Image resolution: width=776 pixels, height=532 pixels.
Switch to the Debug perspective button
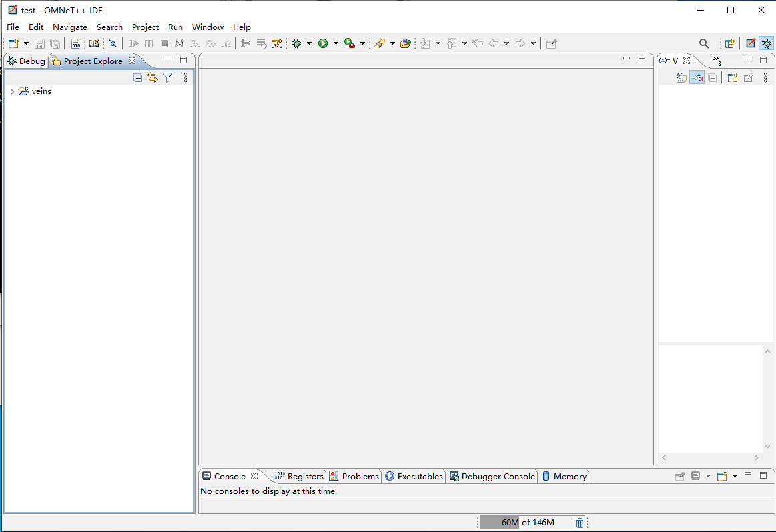pyautogui.click(x=767, y=43)
